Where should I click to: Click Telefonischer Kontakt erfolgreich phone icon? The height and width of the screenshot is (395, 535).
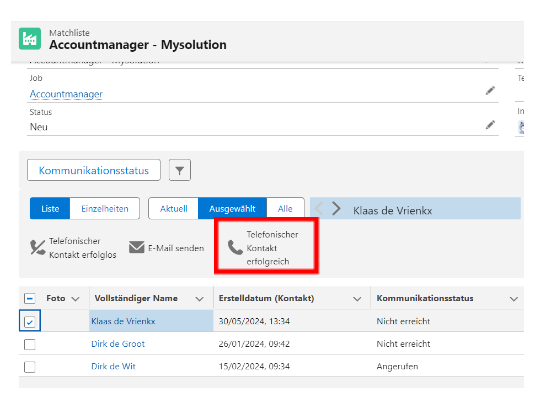tap(235, 248)
